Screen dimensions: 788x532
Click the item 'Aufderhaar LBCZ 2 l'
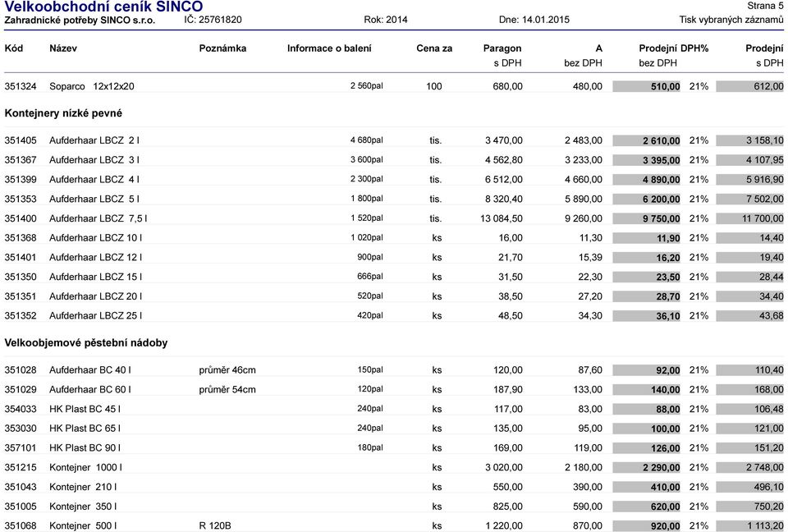point(94,140)
